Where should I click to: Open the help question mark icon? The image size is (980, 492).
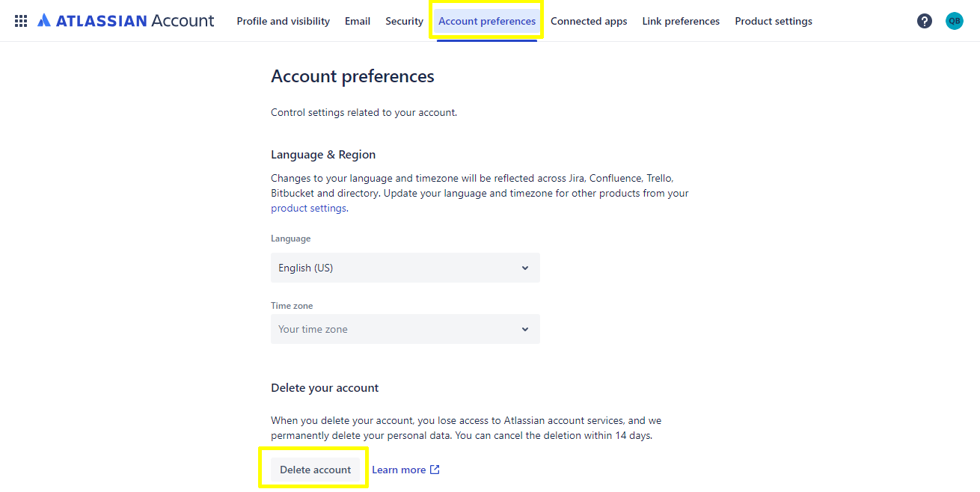925,21
